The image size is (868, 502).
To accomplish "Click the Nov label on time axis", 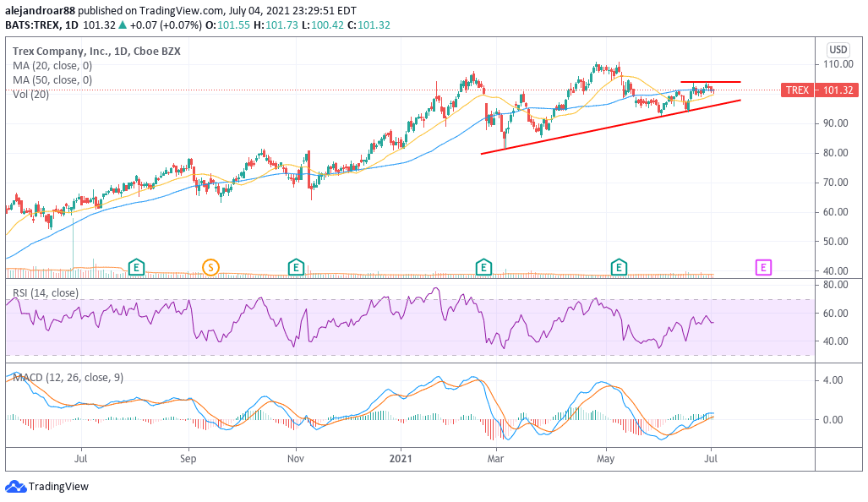I will (x=296, y=459).
